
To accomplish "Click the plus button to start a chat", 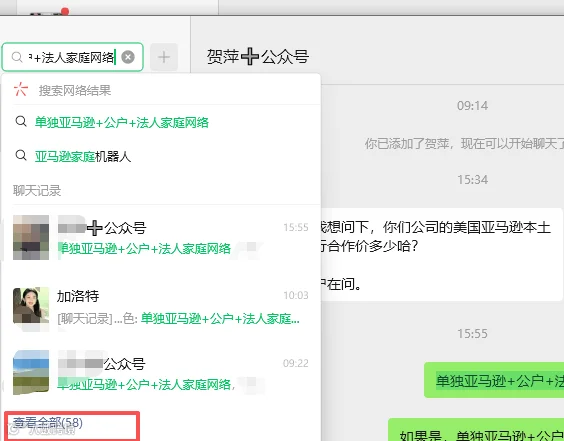I will point(164,57).
